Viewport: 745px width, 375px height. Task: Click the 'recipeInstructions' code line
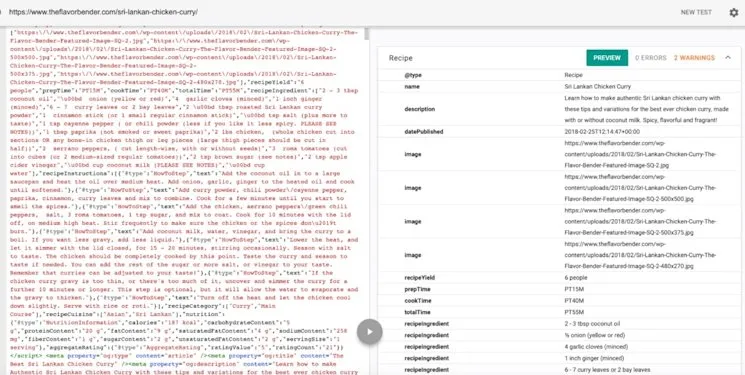175,173
